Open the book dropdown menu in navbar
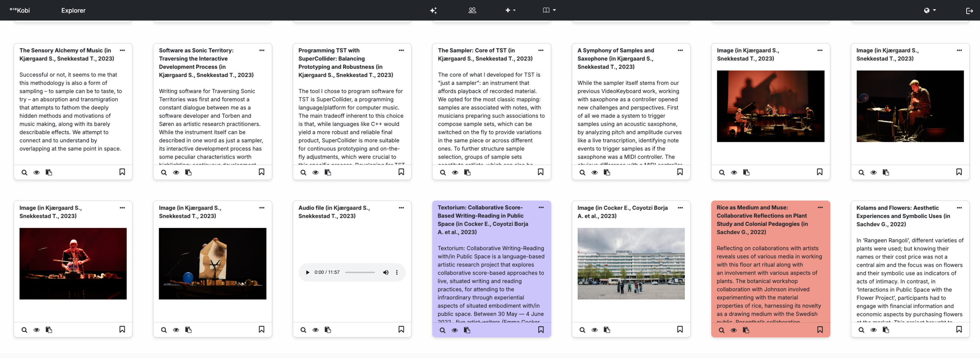The width and height of the screenshot is (980, 358). (x=549, y=10)
